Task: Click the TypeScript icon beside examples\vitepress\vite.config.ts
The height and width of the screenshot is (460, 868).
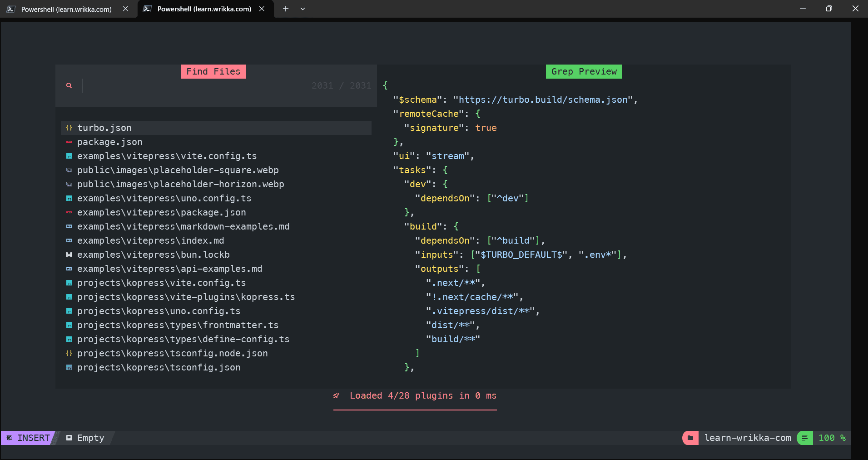Action: 69,156
